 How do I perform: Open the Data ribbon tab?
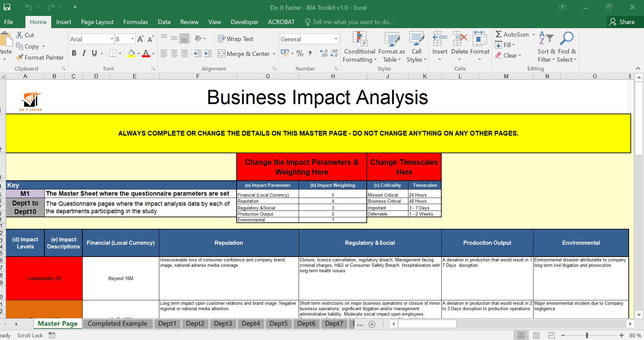coord(164,22)
